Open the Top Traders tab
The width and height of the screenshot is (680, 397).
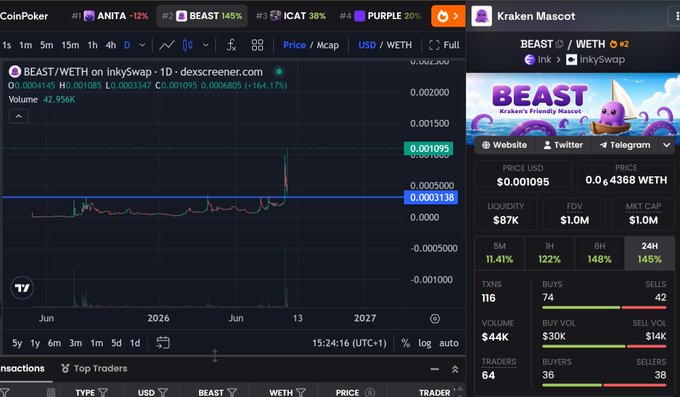coord(95,368)
